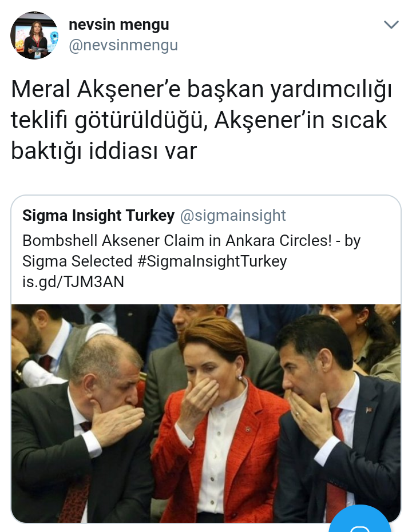412x532 pixels.
Task: Open Sigma Insight Turkey quoted author name
Action: click(98, 216)
